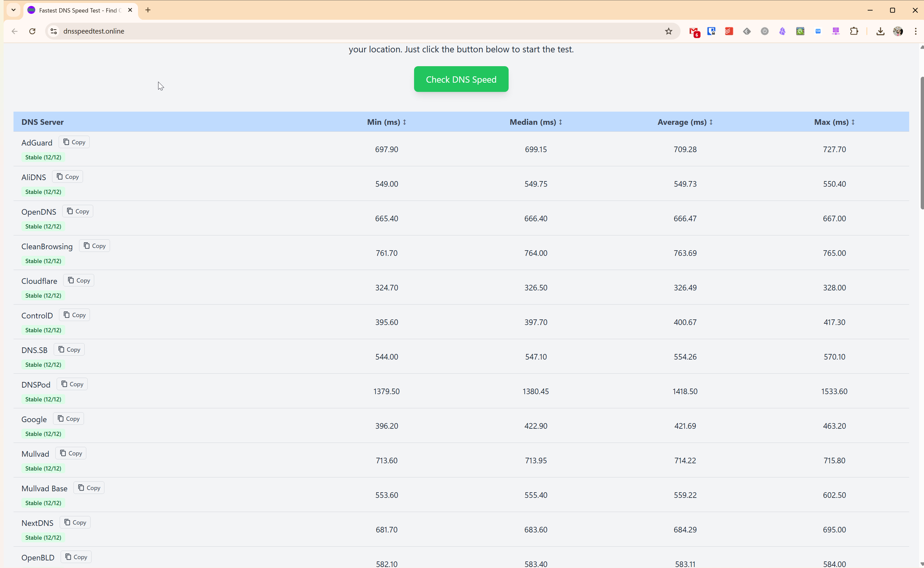924x568 pixels.
Task: Sort table by Max (ms) column
Action: click(834, 122)
